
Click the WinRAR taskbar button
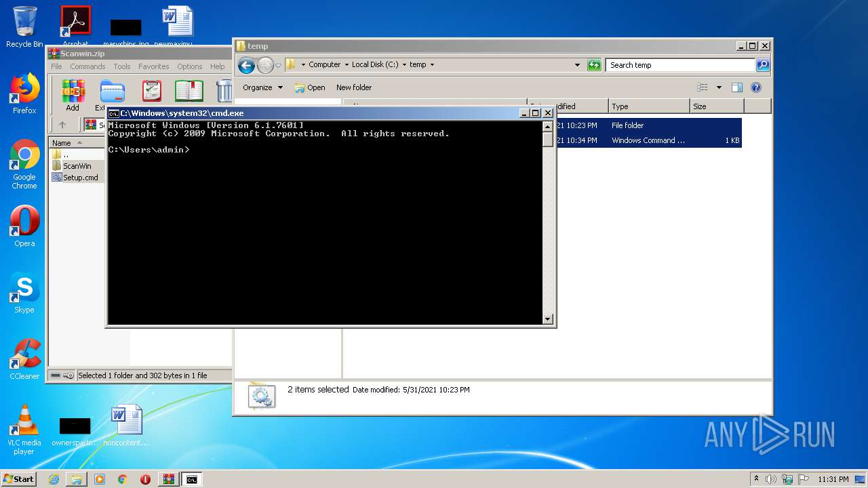point(168,479)
